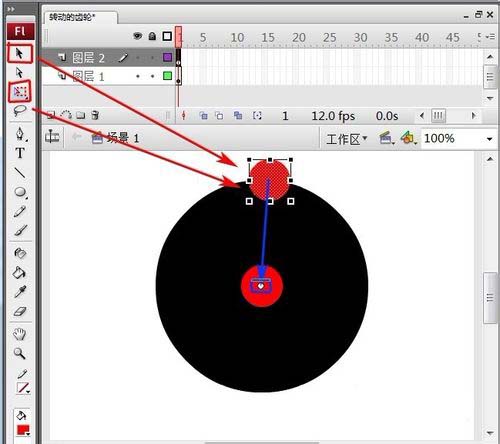Open the 工作区 workspace dropdown
Viewport: 500px width, 444px height.
tap(347, 139)
